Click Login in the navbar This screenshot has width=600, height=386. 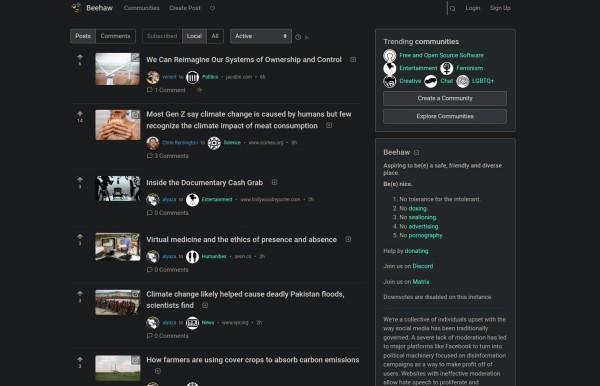473,8
